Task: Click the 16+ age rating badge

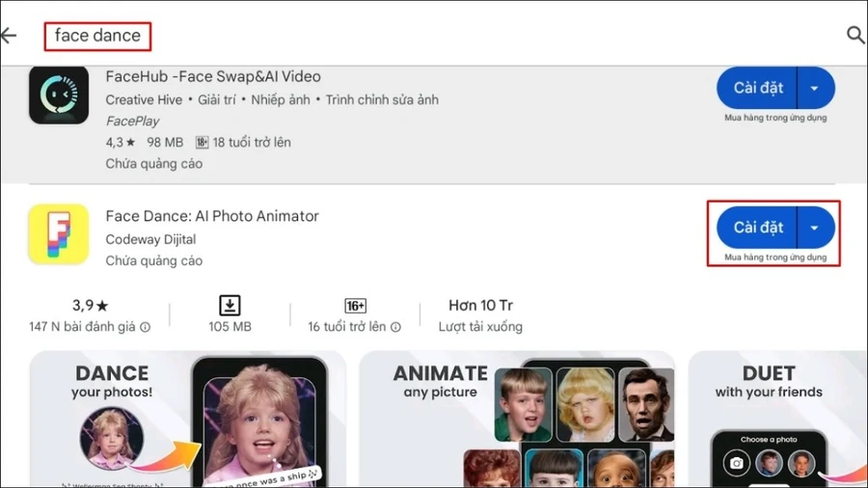Action: (355, 306)
